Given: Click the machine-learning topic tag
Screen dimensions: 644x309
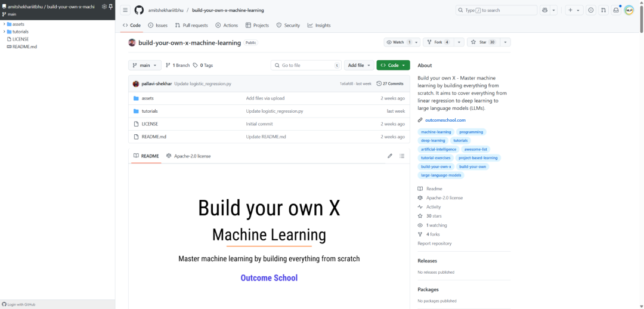Looking at the screenshot, I should pyautogui.click(x=436, y=132).
